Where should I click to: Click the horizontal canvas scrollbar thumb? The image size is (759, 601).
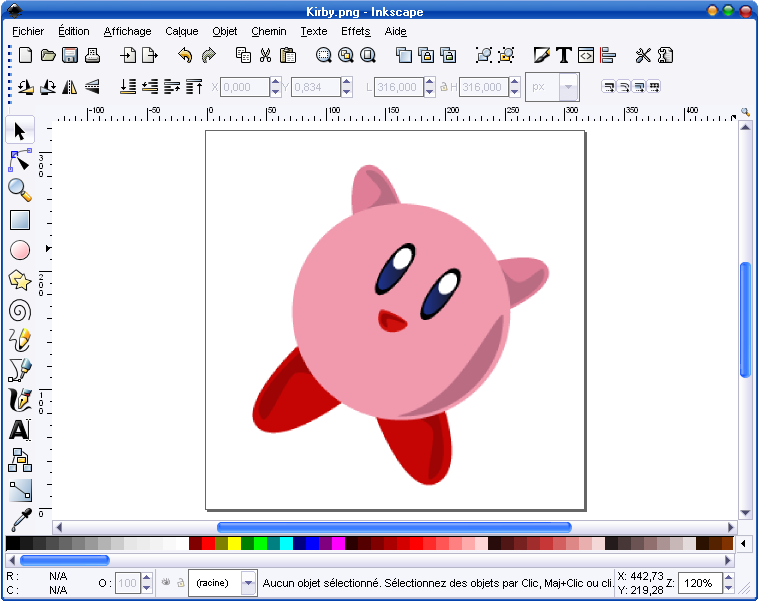point(395,527)
